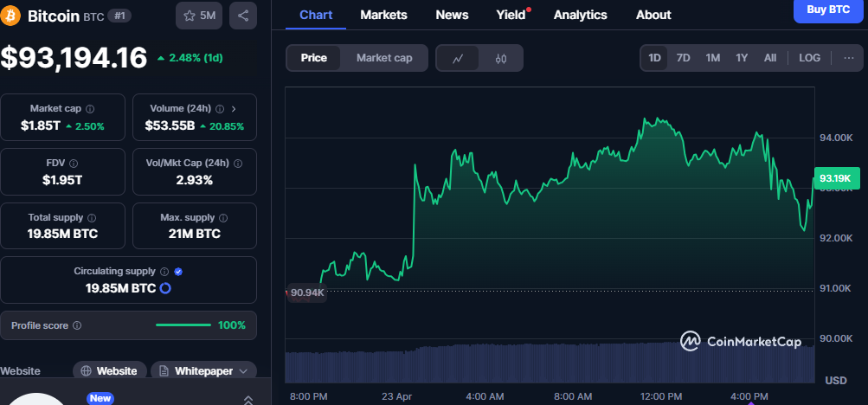Click the 2.93% Vol/Mkt Cap value
Viewport: 868px width, 405px height.
195,180
